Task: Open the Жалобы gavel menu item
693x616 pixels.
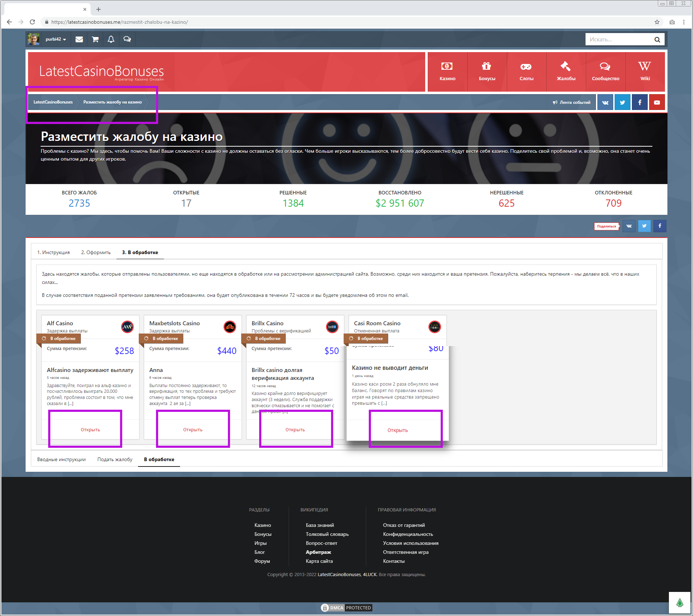Action: tap(566, 71)
